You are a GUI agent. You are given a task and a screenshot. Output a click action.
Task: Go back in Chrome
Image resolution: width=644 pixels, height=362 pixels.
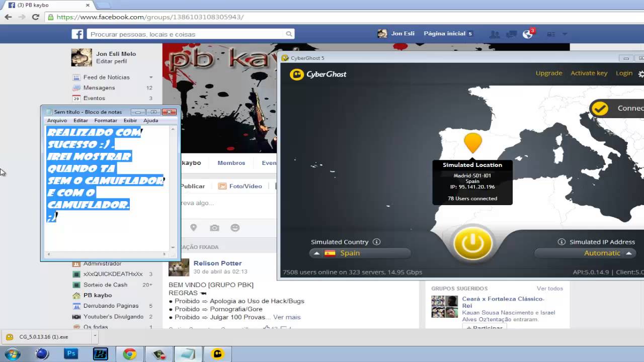8,17
